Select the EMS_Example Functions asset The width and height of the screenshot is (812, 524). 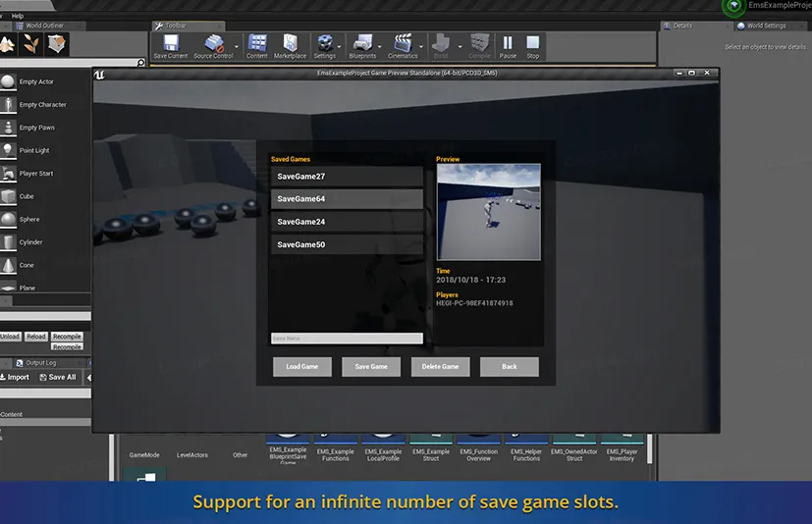coord(336,449)
